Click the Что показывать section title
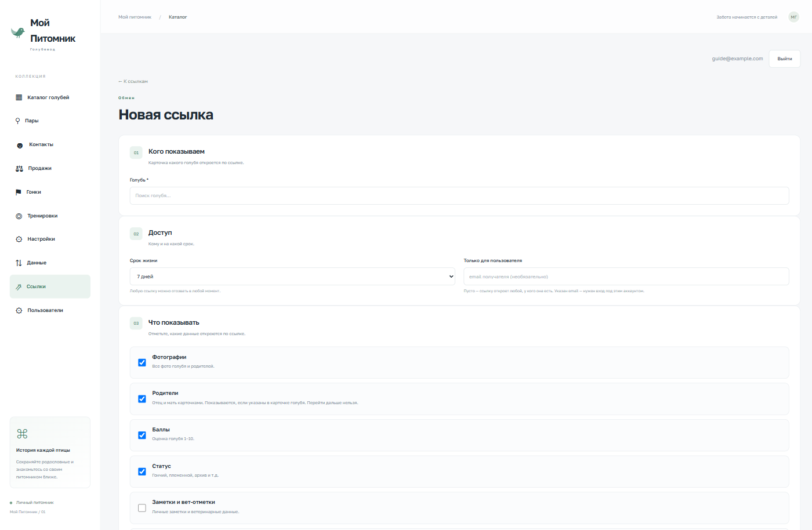This screenshot has width=812, height=530. pos(174,322)
